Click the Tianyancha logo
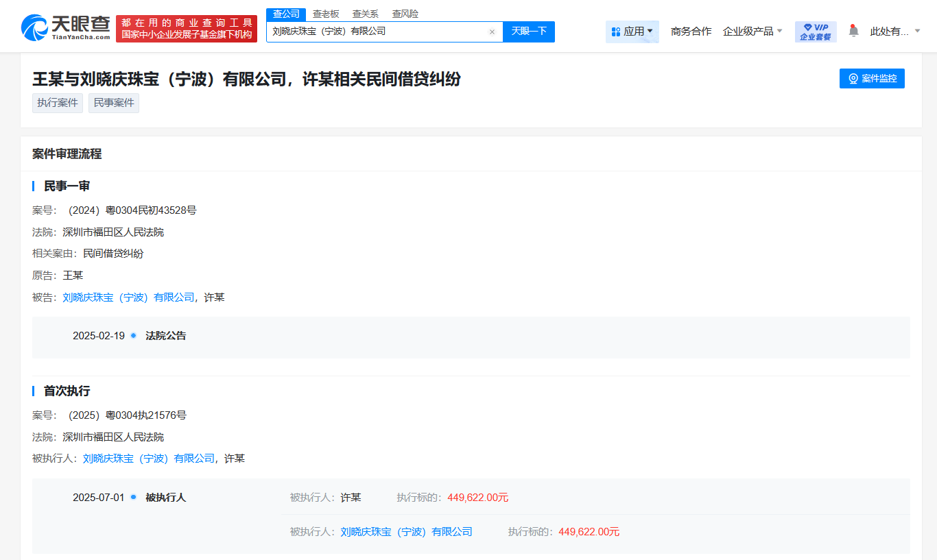This screenshot has height=560, width=937. [66, 28]
